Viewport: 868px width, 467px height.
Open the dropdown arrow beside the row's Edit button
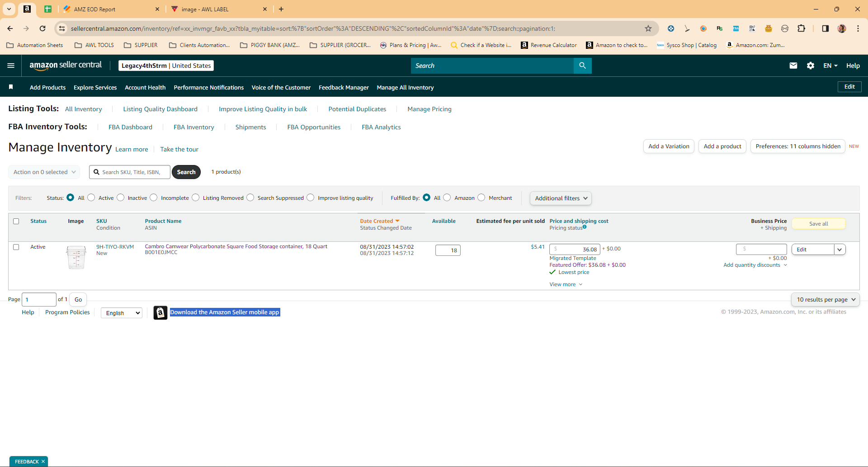point(840,250)
